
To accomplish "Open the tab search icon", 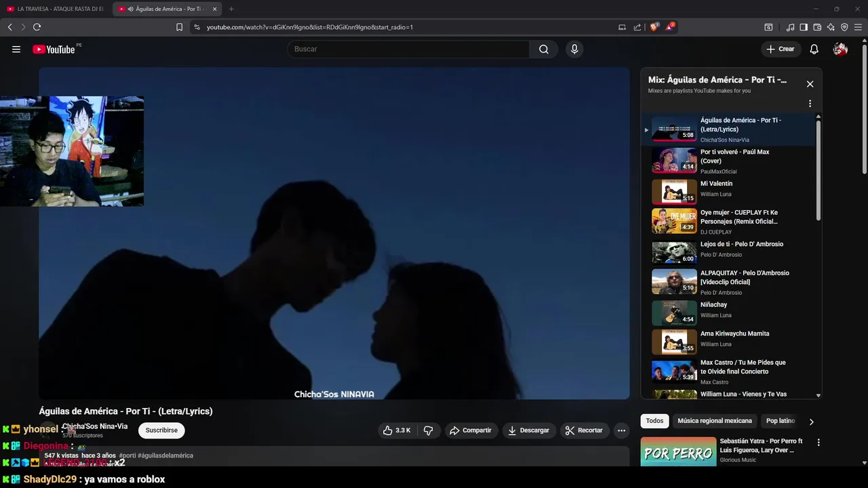I will (x=768, y=27).
